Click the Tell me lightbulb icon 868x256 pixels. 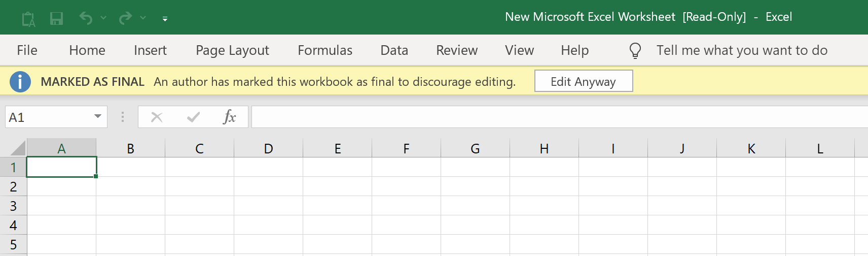(x=635, y=50)
